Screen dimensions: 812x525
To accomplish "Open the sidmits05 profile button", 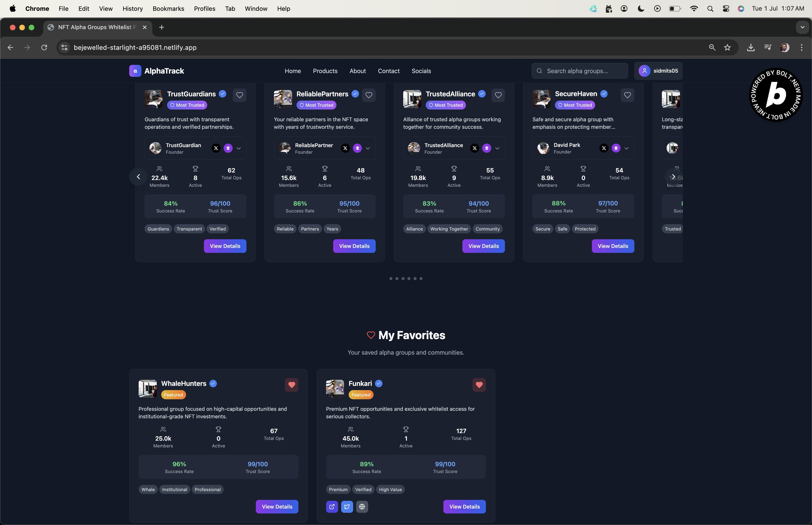I will pyautogui.click(x=658, y=71).
